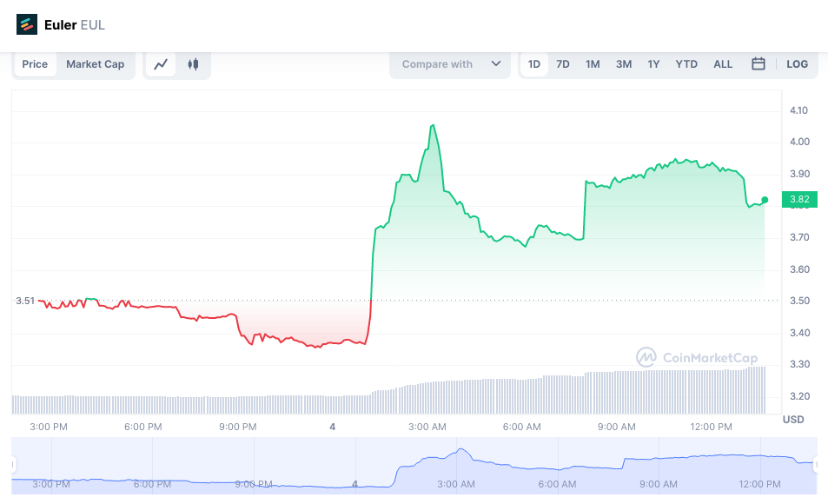
Task: Choose the 3M time range
Action: click(624, 64)
